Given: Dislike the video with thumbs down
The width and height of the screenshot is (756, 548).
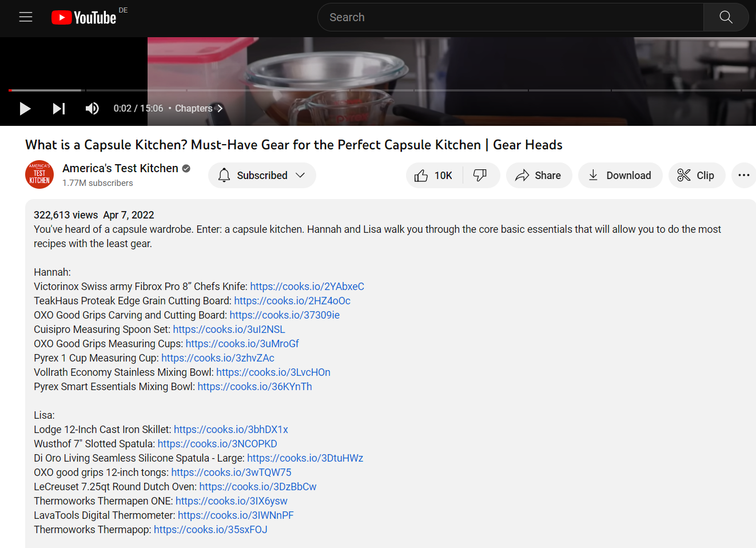Looking at the screenshot, I should coord(480,175).
